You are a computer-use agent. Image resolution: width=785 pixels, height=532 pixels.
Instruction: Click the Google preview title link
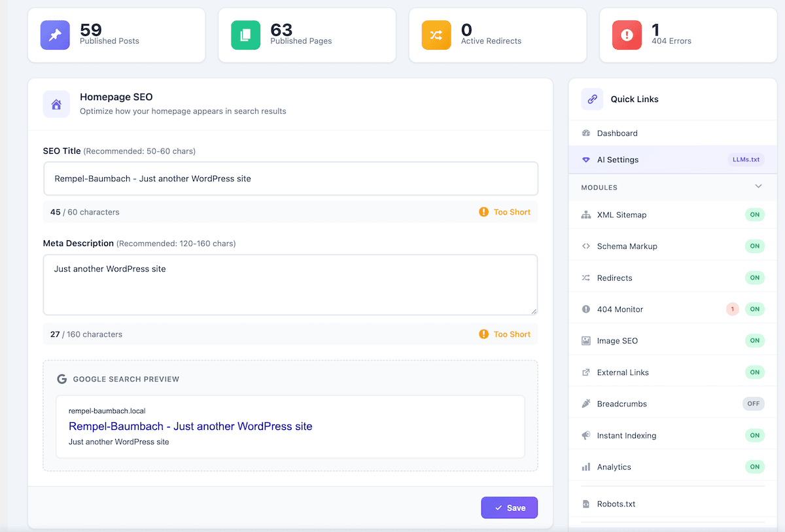click(x=190, y=426)
